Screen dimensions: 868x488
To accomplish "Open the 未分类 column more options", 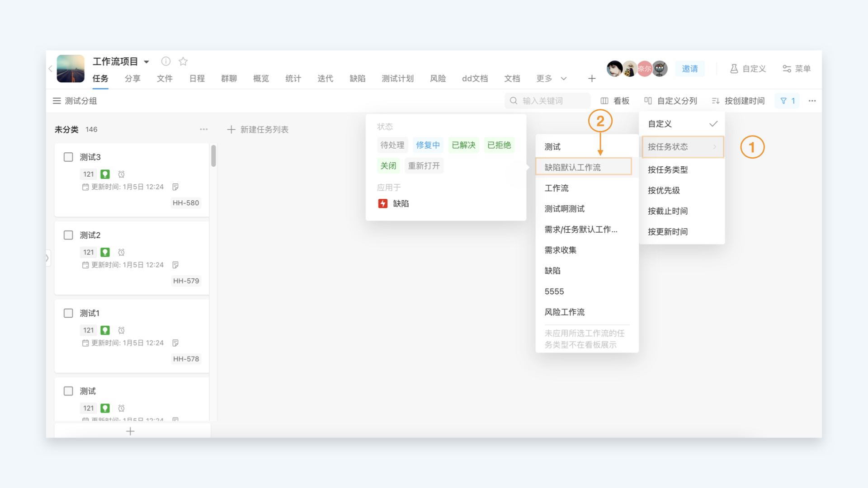I will [204, 129].
